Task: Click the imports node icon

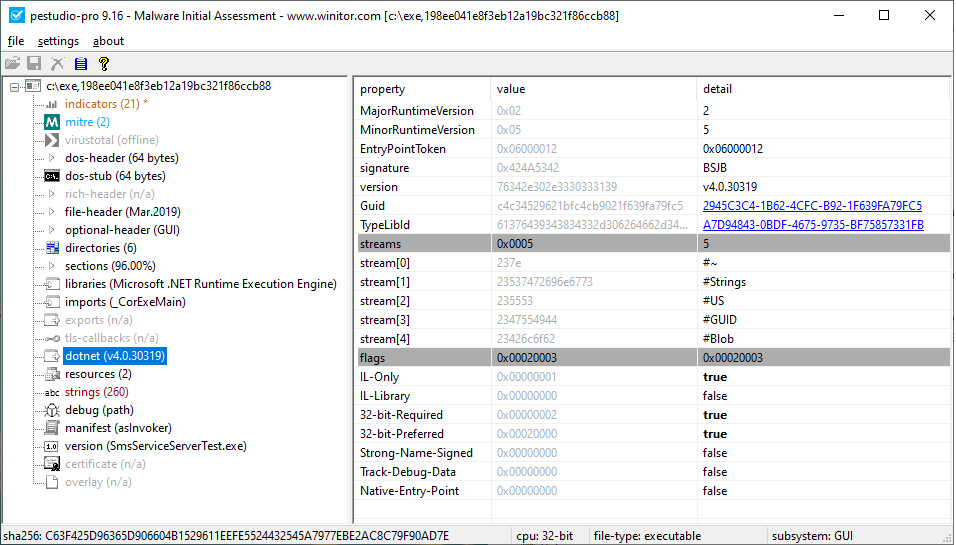Action: 52,302
